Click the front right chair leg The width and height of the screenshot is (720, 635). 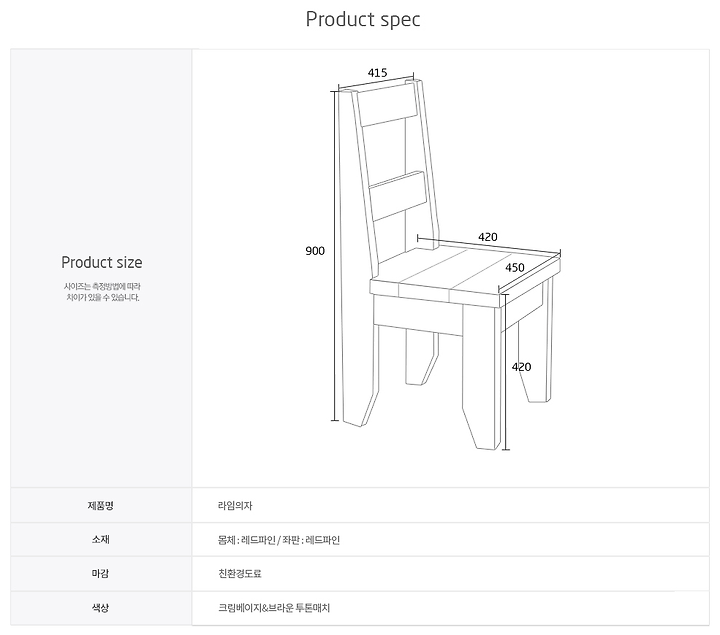(x=481, y=377)
